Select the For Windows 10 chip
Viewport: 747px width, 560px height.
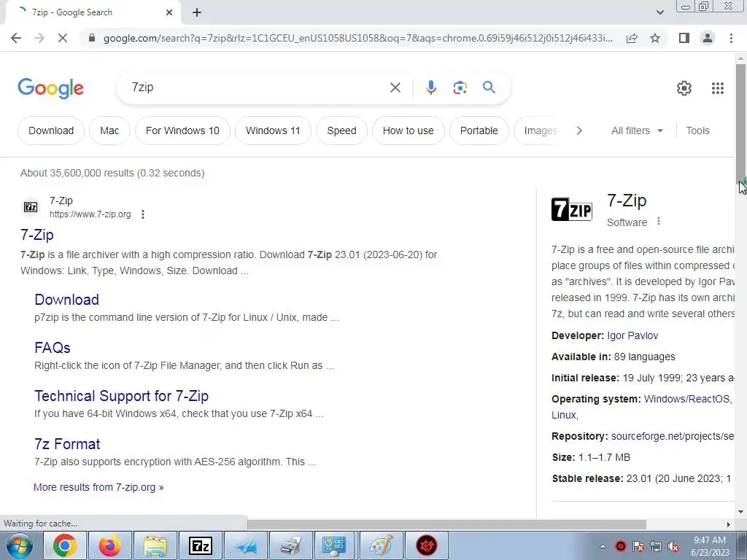click(x=182, y=131)
